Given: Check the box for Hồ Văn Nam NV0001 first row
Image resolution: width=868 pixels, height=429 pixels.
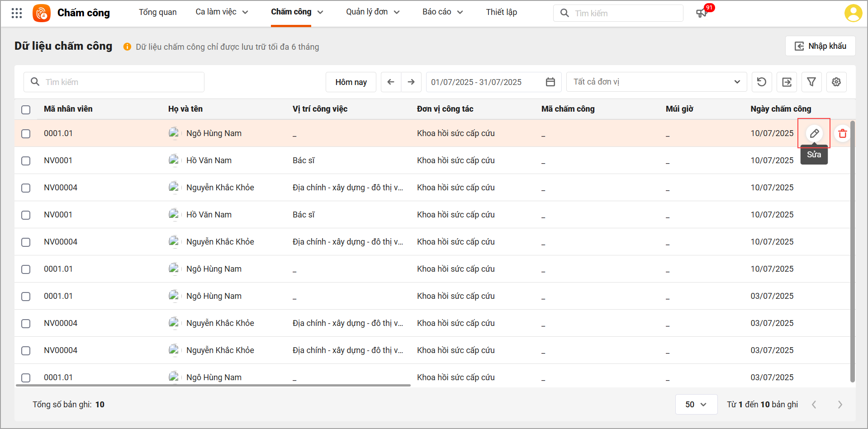Looking at the screenshot, I should click(26, 161).
